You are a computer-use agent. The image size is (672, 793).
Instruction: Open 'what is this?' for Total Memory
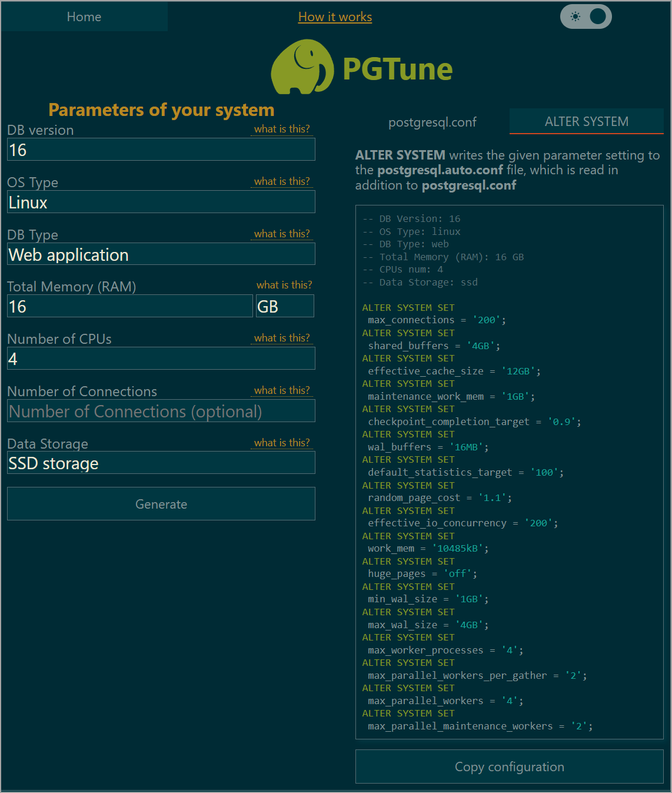tap(284, 285)
